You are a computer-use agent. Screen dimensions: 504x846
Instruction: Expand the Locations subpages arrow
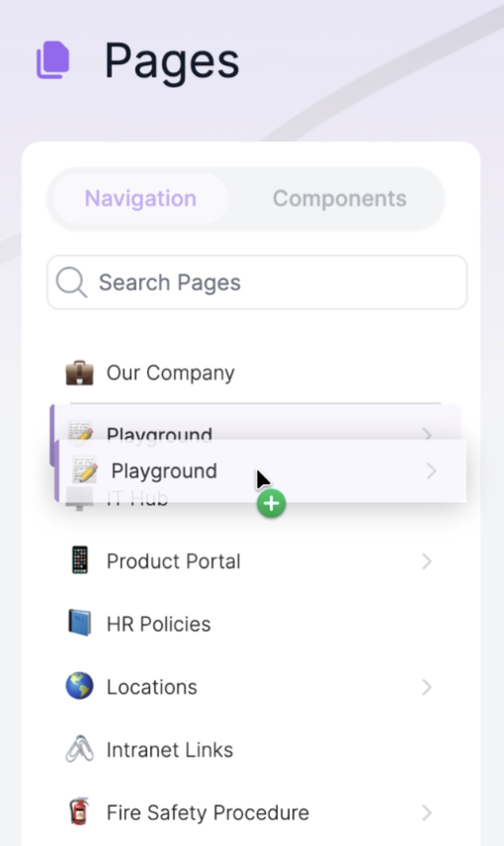(427, 687)
